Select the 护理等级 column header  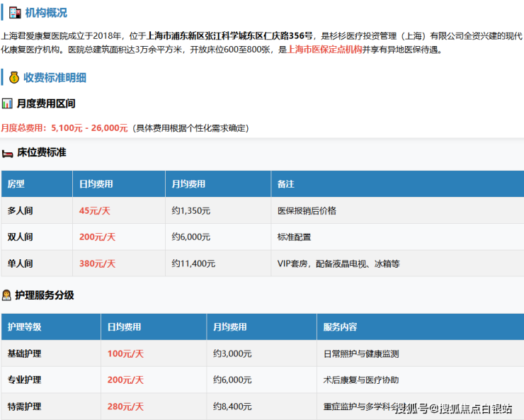[x=25, y=327]
